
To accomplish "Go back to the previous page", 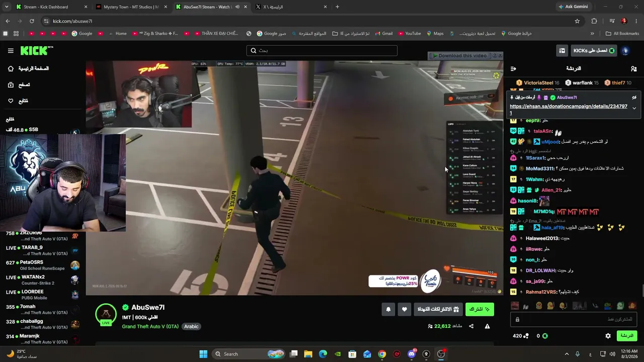I will coord(8,21).
